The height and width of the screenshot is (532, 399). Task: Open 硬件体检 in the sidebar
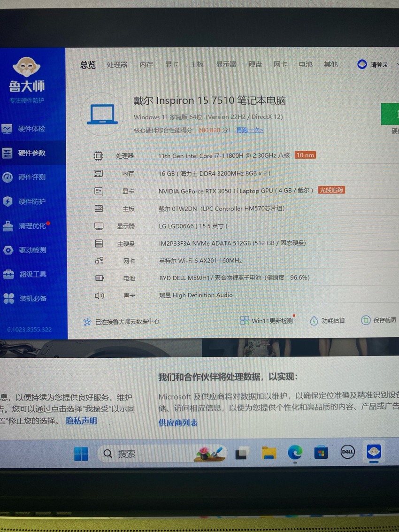point(23,129)
